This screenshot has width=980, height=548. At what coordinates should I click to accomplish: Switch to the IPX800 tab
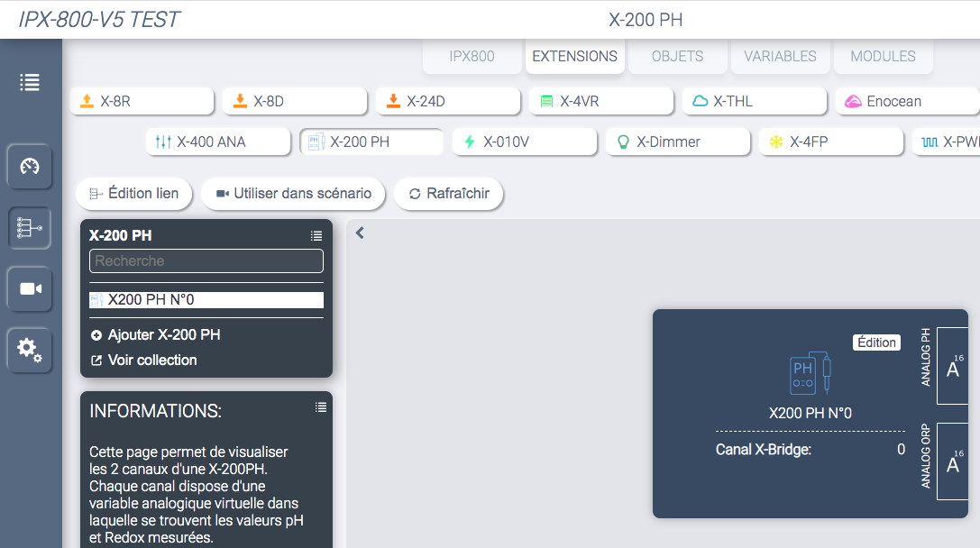coord(472,56)
